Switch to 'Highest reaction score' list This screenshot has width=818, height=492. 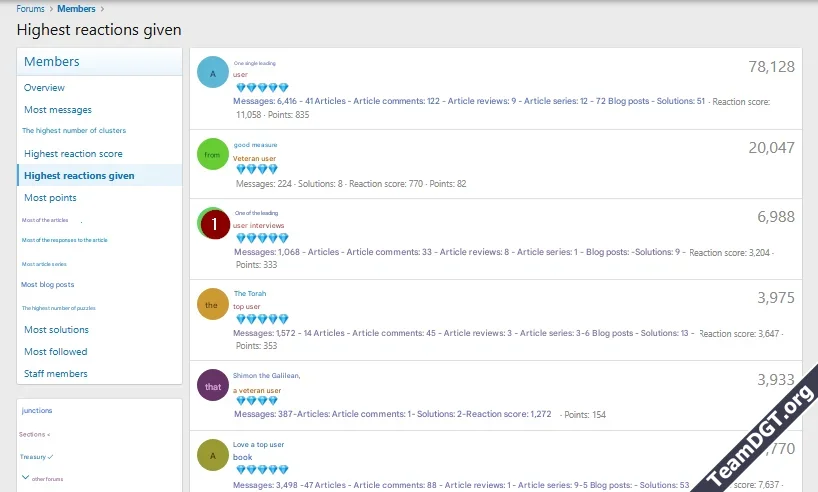tap(73, 154)
